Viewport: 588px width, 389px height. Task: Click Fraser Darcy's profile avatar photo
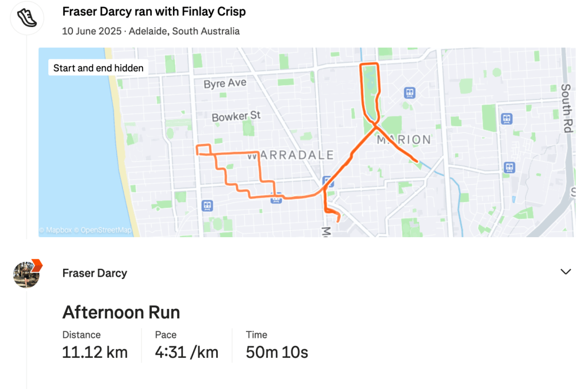[26, 274]
